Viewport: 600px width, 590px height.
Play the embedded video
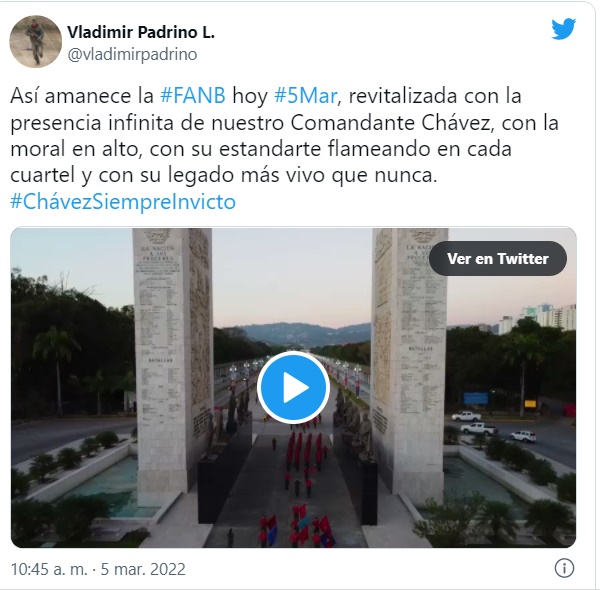click(293, 387)
